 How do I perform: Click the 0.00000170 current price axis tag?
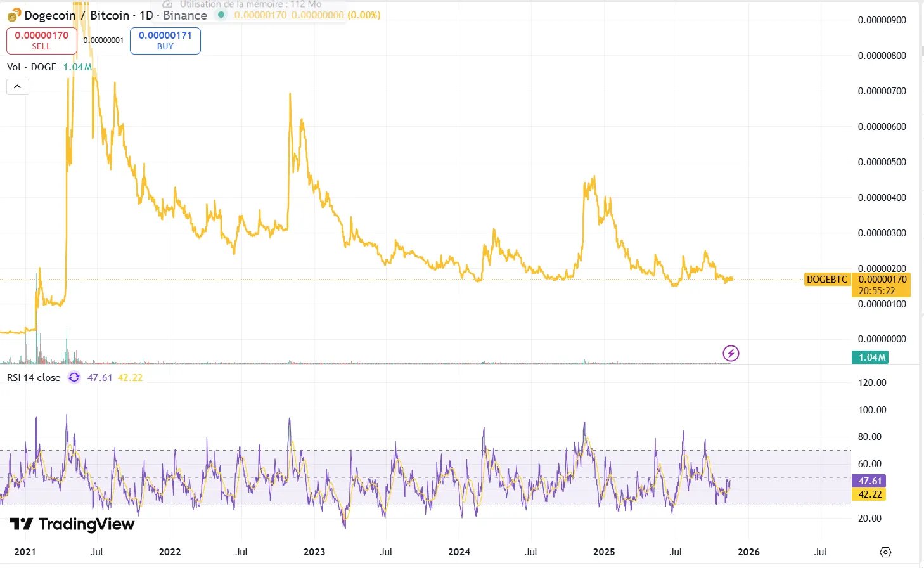click(x=882, y=280)
